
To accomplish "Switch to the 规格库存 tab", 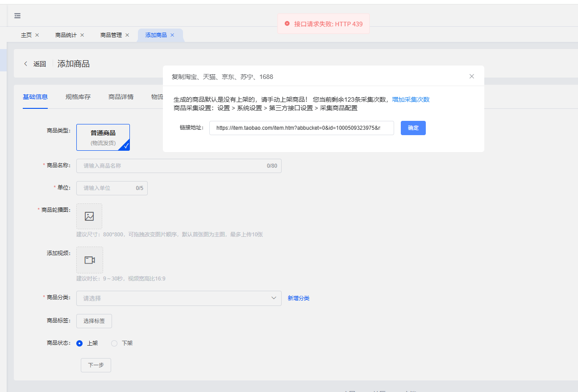I will coord(78,97).
